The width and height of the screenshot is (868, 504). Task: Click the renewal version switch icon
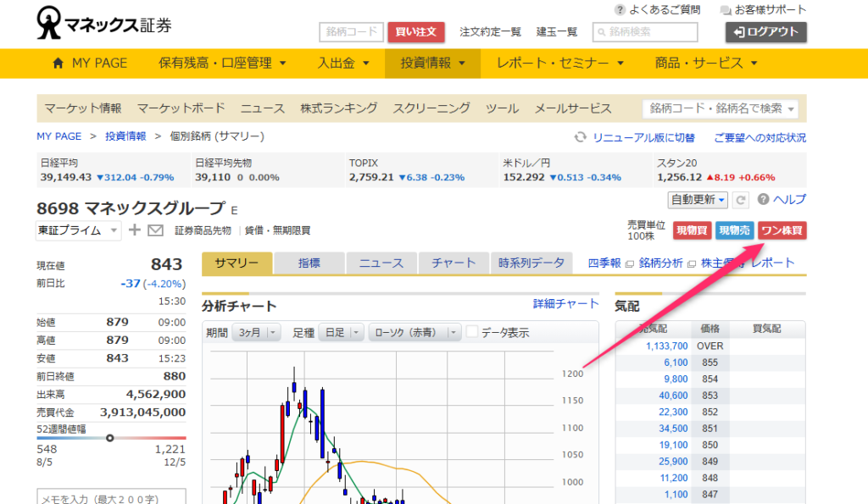pyautogui.click(x=581, y=137)
